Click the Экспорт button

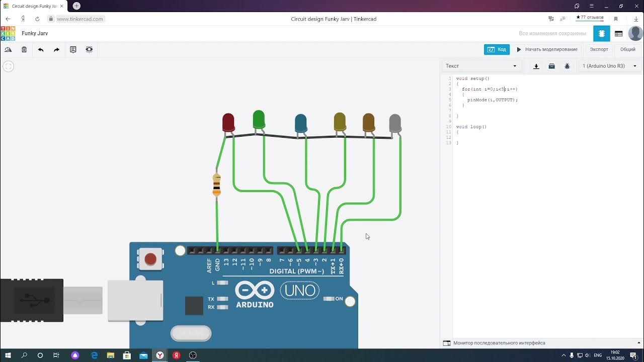coord(599,50)
